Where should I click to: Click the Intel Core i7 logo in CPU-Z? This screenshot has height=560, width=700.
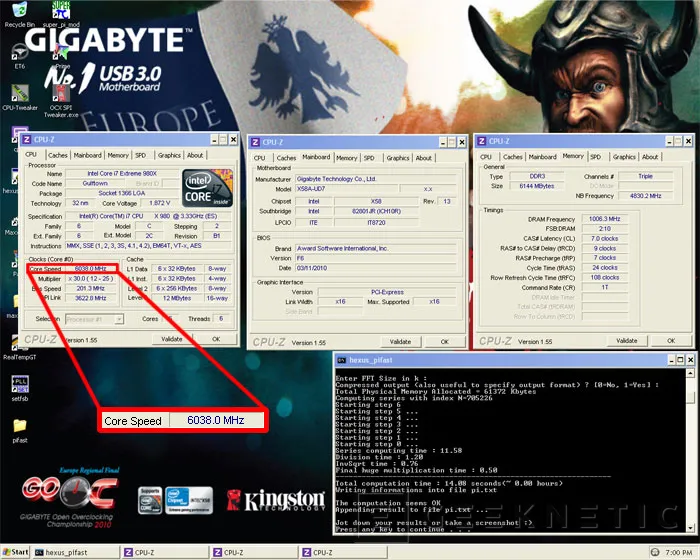tap(208, 188)
